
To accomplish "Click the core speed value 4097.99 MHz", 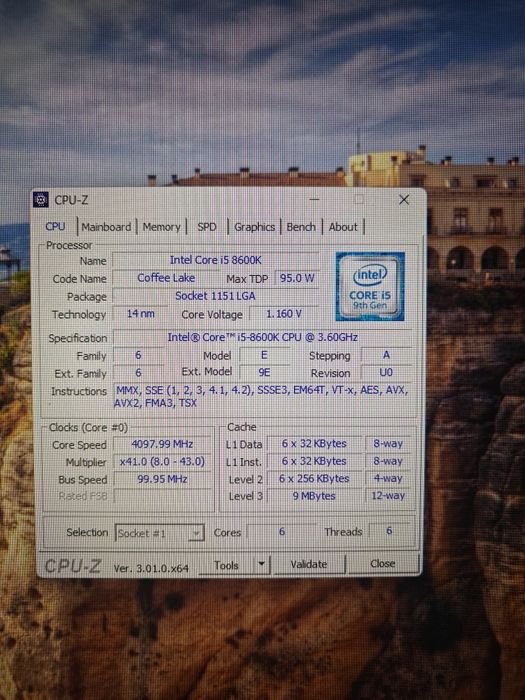I will point(162,444).
